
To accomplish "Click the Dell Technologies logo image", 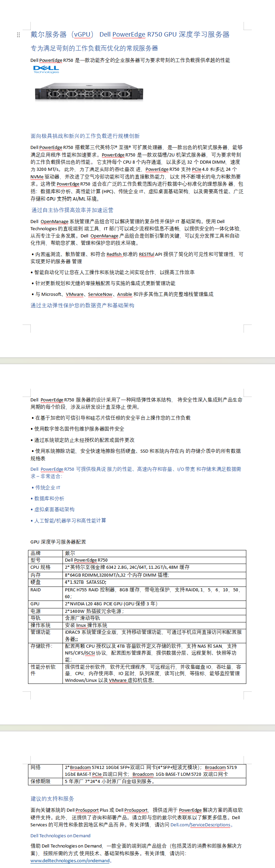I will (46, 69).
